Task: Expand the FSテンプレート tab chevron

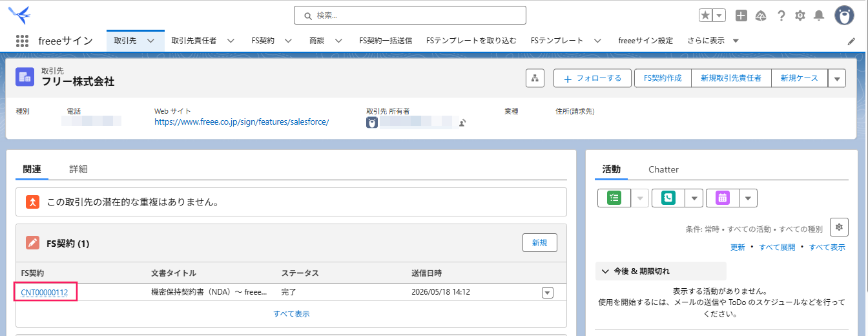Action: 597,41
